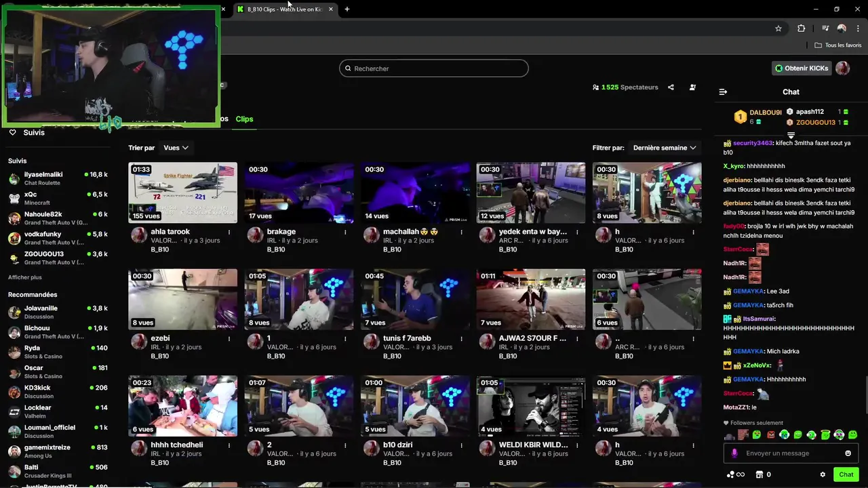Open the Dernière semaine filter dropdown
Image resolution: width=868 pixels, height=488 pixels.
click(665, 148)
